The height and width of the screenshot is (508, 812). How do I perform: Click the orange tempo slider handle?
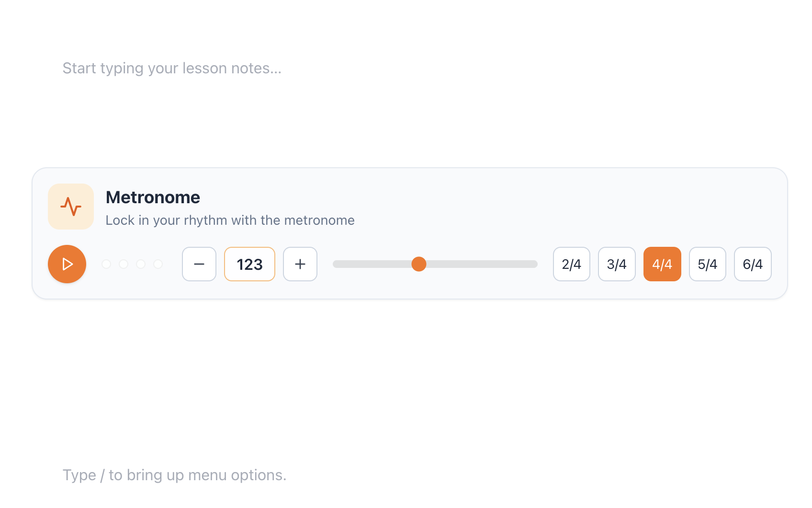pyautogui.click(x=419, y=264)
